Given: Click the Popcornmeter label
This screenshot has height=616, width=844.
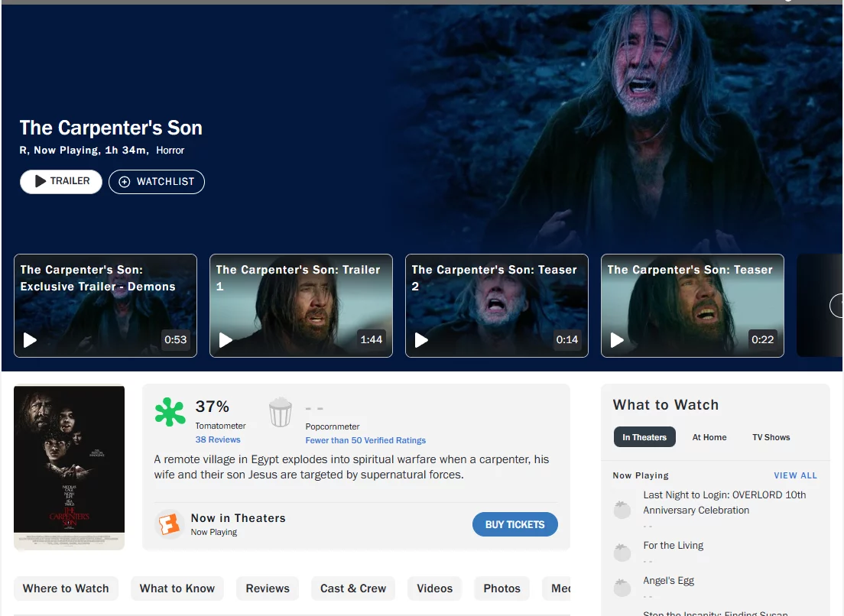Looking at the screenshot, I should tap(332, 426).
